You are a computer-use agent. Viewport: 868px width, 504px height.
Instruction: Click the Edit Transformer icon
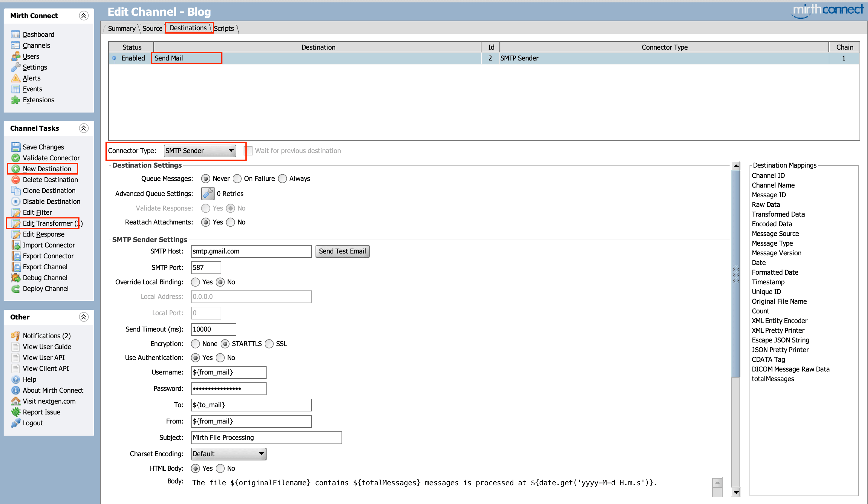click(15, 223)
